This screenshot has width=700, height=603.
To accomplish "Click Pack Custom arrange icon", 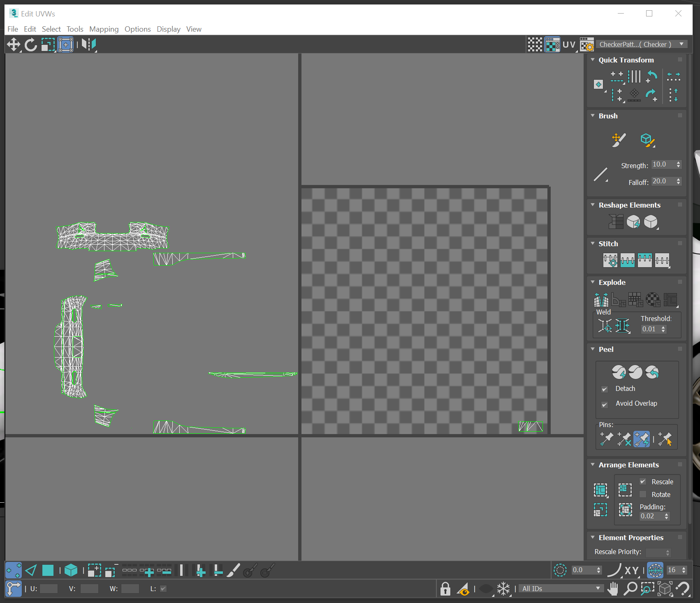I will pos(600,490).
